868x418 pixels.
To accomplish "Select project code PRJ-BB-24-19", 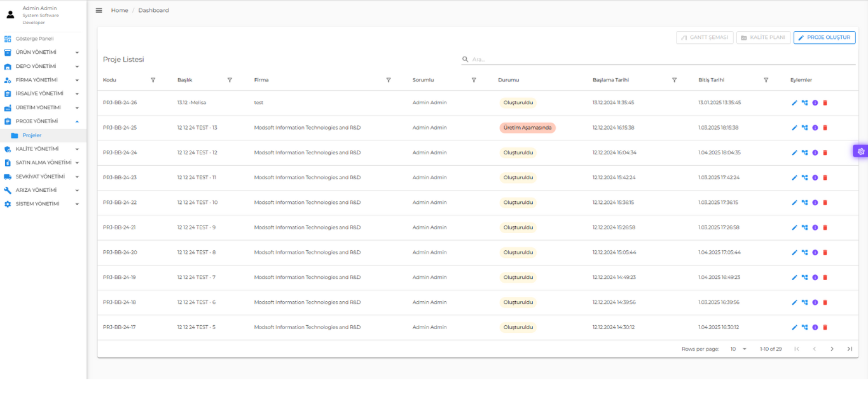I will coord(120,278).
